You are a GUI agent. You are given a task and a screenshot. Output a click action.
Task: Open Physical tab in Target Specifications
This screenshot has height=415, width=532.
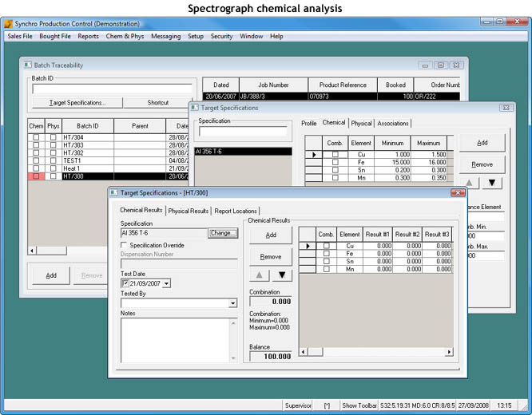[x=361, y=124]
